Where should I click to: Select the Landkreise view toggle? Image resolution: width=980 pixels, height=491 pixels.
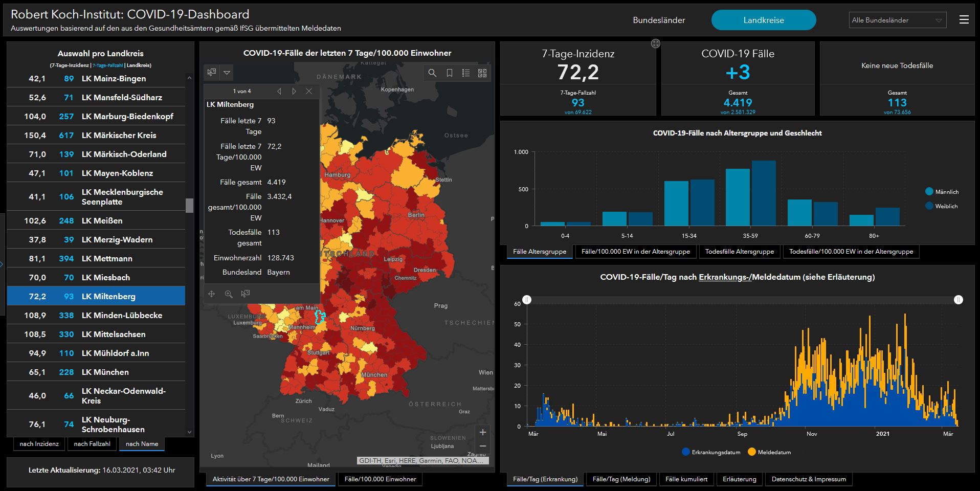(x=763, y=20)
